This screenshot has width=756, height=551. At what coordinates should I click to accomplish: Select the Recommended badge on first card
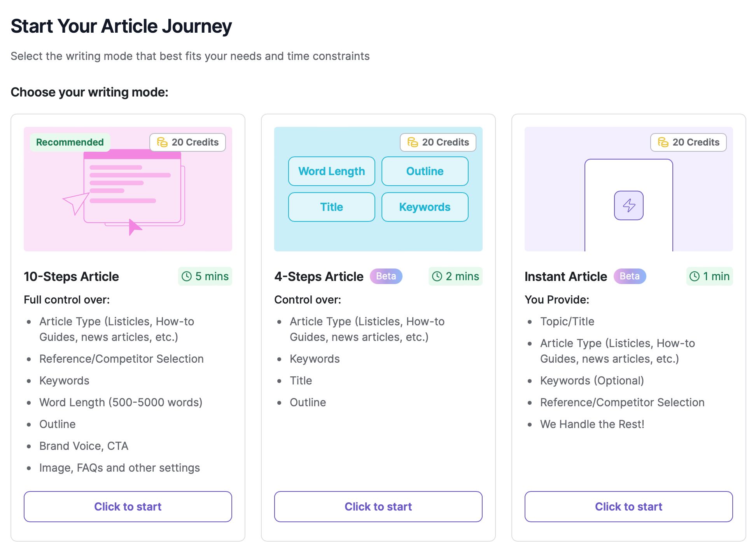[x=70, y=142]
